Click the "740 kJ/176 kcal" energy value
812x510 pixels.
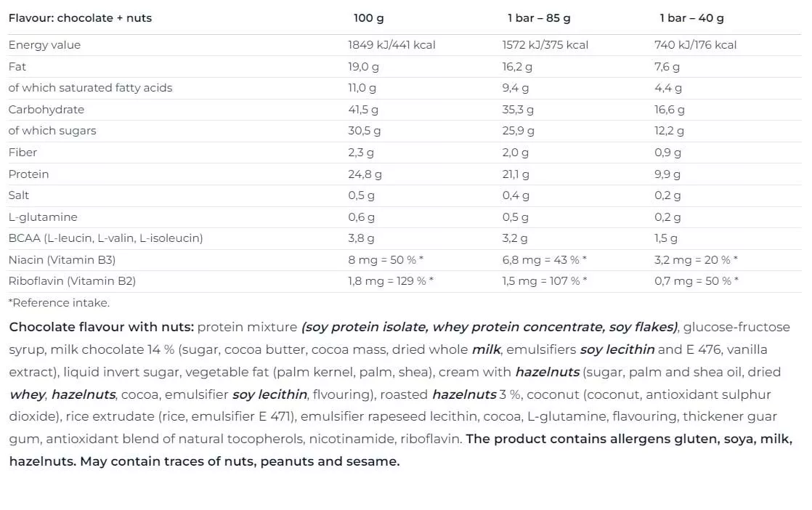point(695,45)
